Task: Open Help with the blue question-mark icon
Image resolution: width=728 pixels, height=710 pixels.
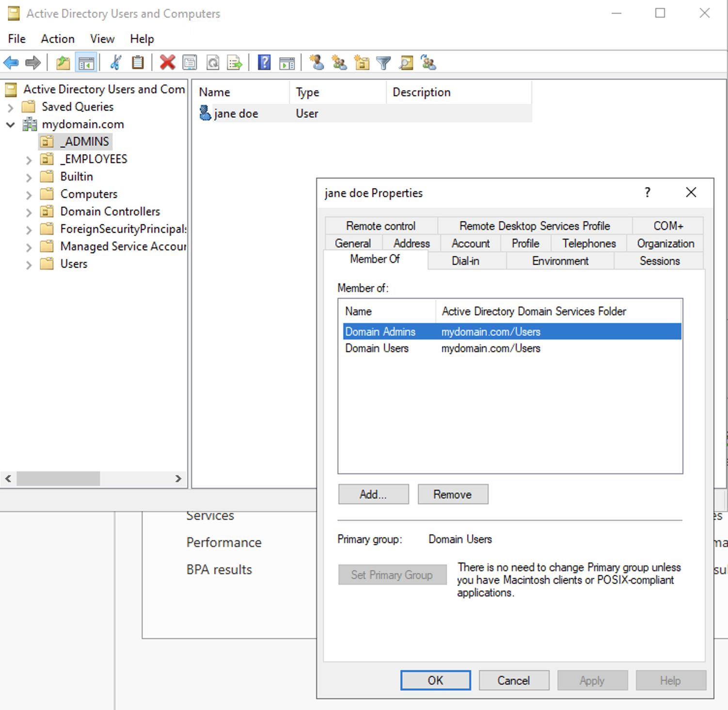Action: point(264,63)
